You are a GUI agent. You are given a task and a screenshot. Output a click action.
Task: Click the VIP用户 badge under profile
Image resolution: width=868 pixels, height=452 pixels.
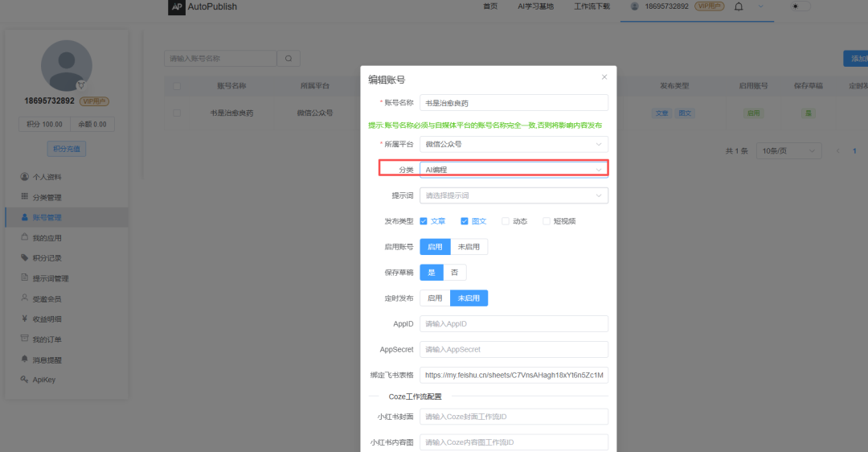click(x=94, y=101)
